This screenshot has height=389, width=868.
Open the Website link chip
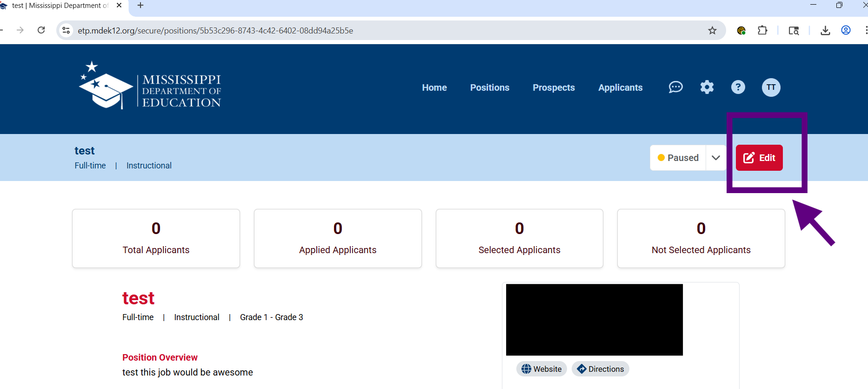[541, 369]
